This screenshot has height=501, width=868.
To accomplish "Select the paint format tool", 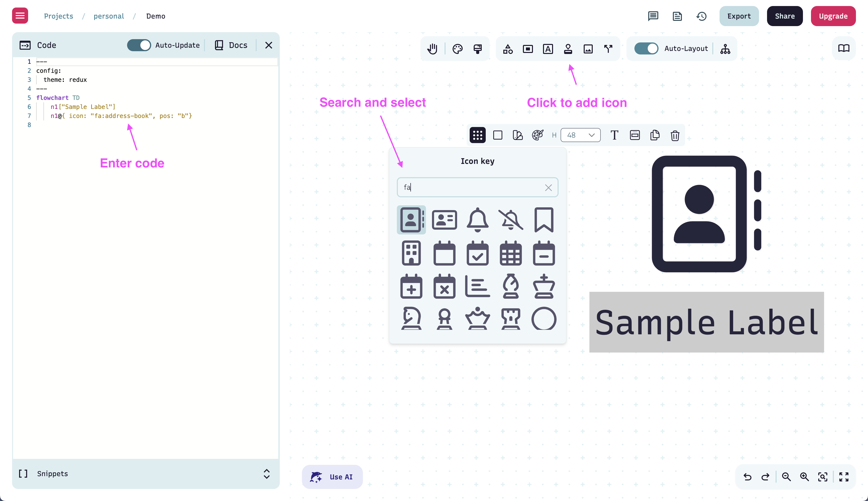I will point(477,48).
